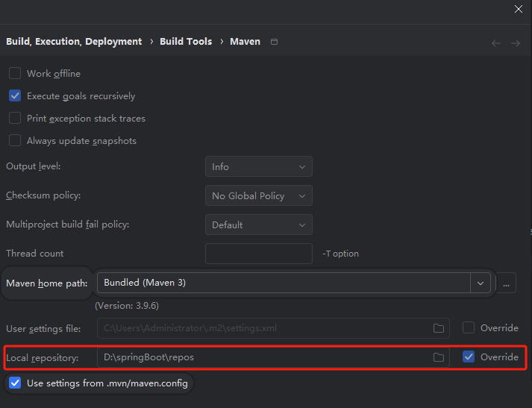Click the -T option label
Viewport: 532px width, 408px height.
click(340, 254)
